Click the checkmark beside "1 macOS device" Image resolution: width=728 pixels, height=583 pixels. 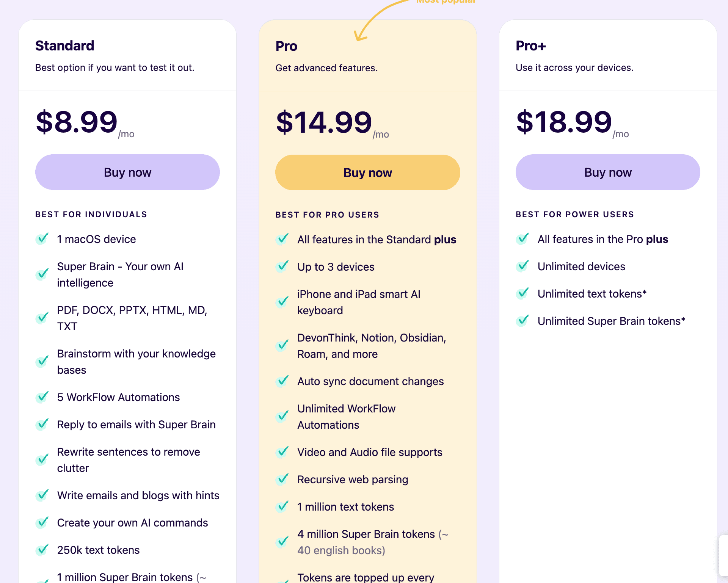42,239
